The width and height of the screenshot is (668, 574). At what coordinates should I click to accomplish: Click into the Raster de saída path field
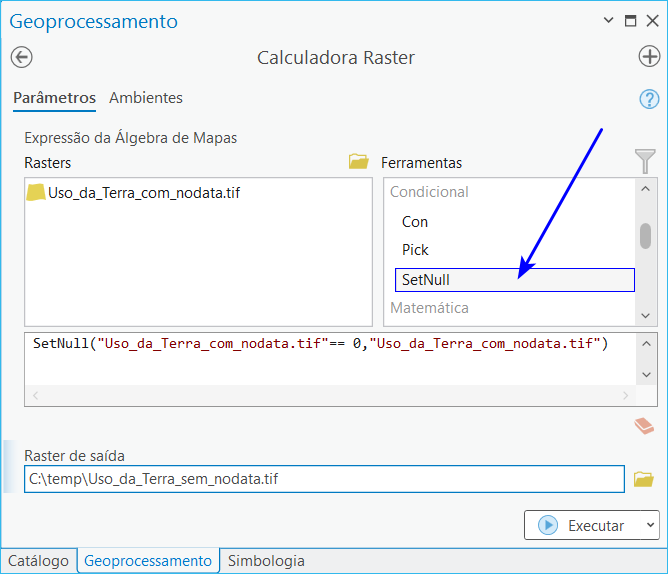[324, 479]
